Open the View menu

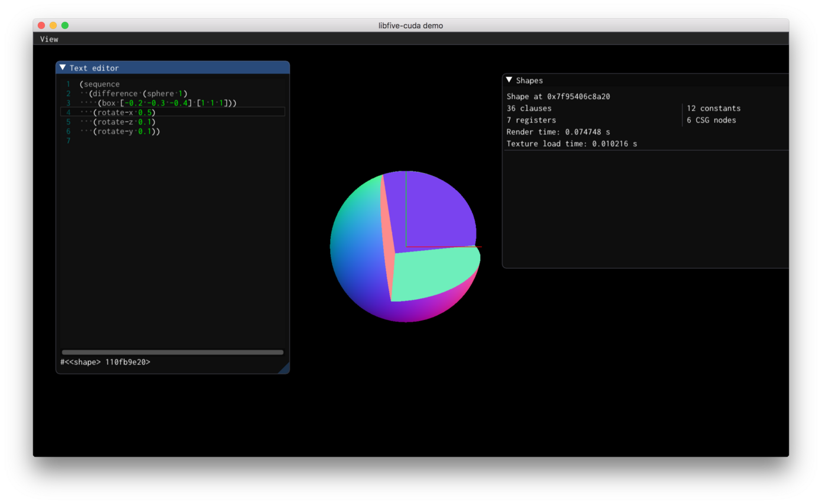49,39
